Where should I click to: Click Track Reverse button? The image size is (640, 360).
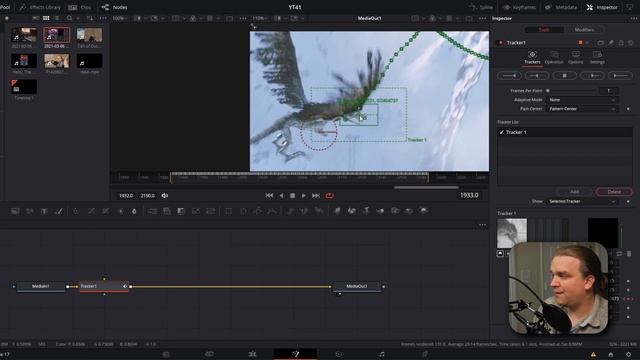tap(509, 76)
